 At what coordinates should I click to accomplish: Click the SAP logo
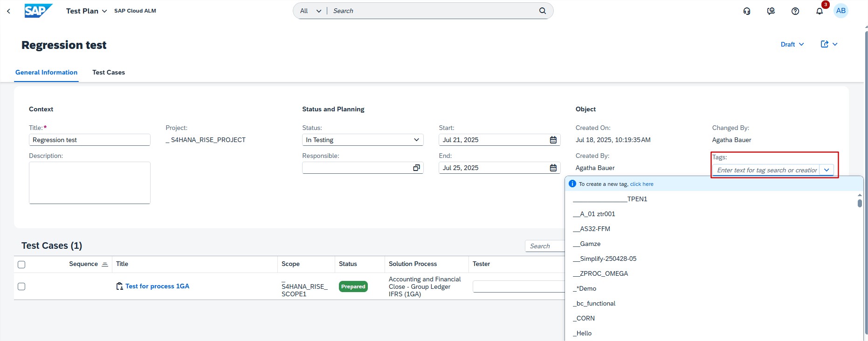(38, 11)
